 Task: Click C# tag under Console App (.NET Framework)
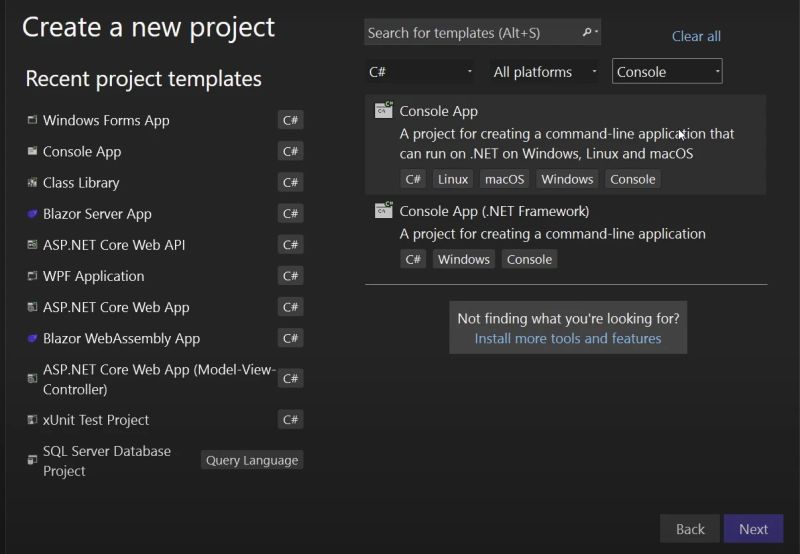click(x=413, y=259)
